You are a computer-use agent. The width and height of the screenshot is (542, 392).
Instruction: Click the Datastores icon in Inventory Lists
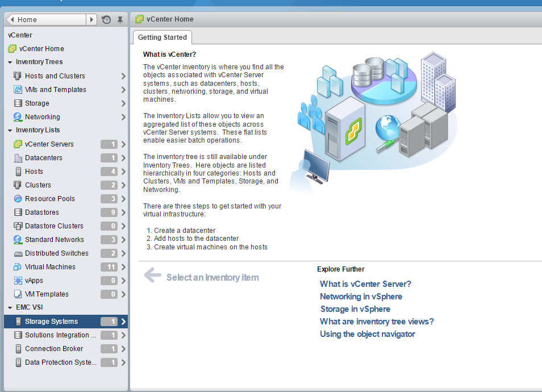(18, 212)
